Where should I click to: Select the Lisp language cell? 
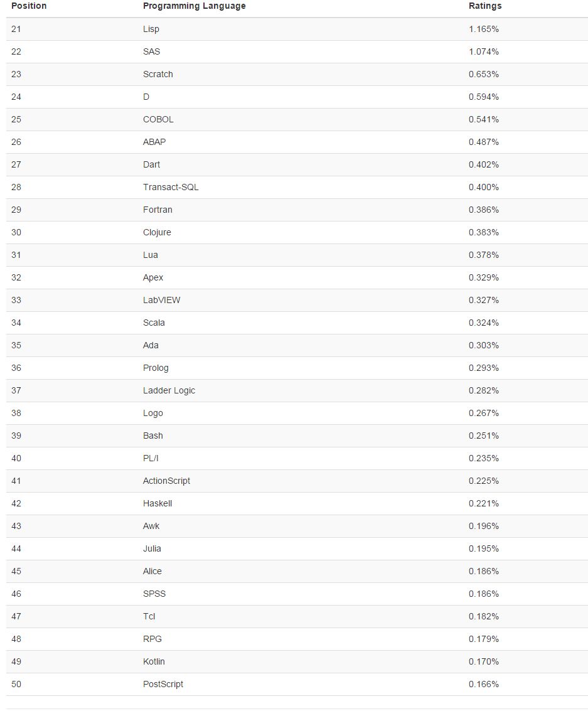click(151, 29)
